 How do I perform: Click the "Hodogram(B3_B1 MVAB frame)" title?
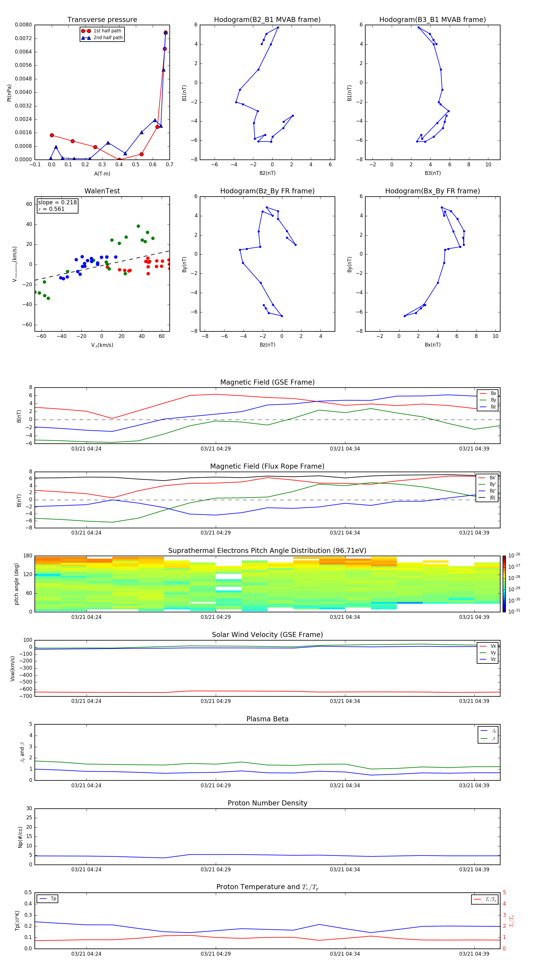coord(432,20)
